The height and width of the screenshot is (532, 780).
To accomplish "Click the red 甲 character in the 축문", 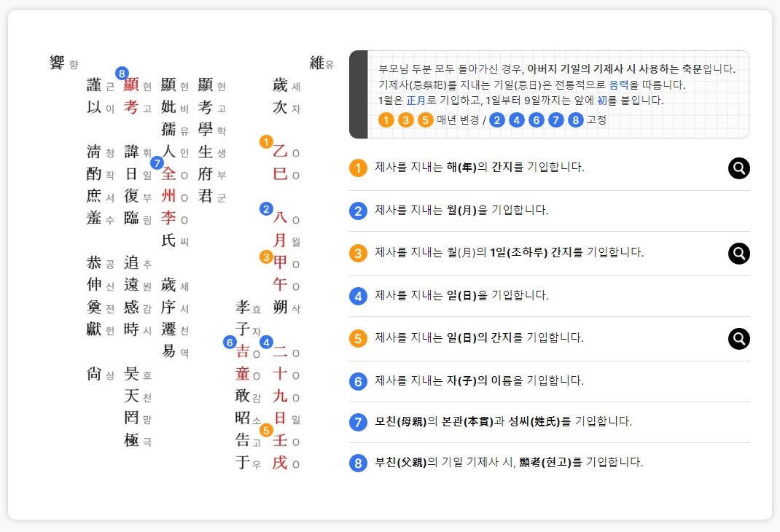I will pyautogui.click(x=280, y=262).
